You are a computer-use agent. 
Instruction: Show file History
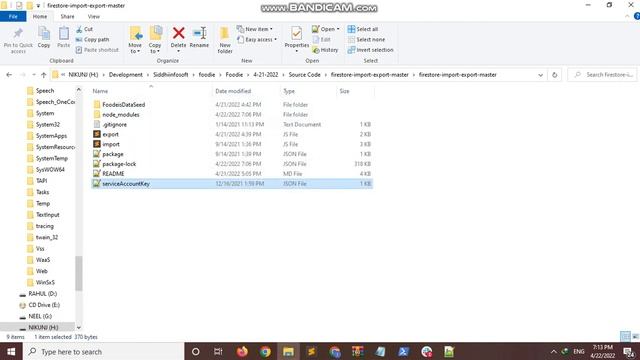coord(325,50)
